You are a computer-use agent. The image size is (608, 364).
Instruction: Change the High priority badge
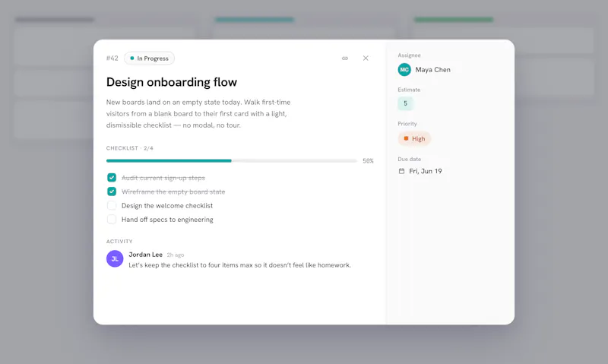[x=414, y=138]
